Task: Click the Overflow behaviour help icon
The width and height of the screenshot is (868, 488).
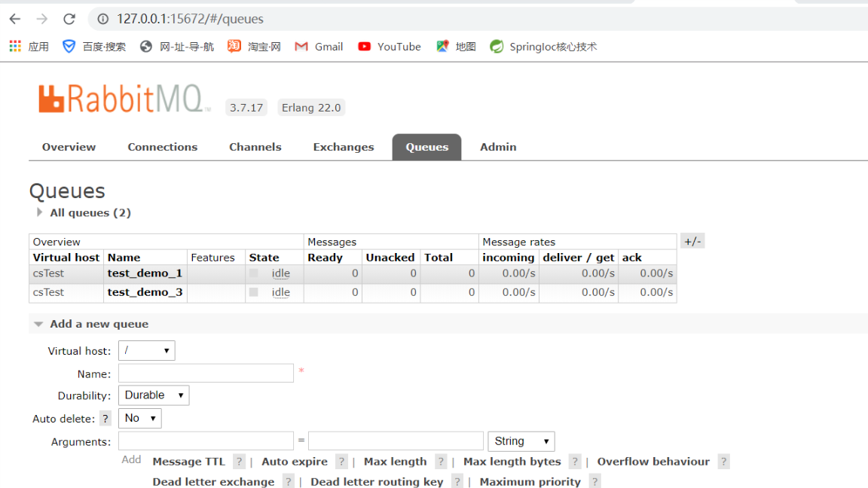Action: click(723, 462)
